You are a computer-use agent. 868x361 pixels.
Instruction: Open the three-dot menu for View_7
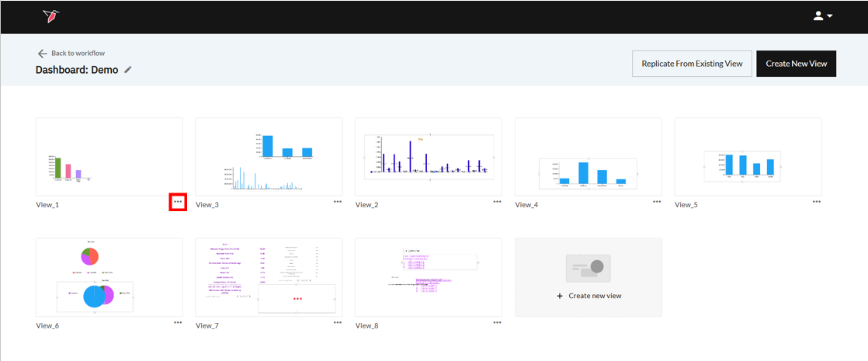[x=338, y=322]
